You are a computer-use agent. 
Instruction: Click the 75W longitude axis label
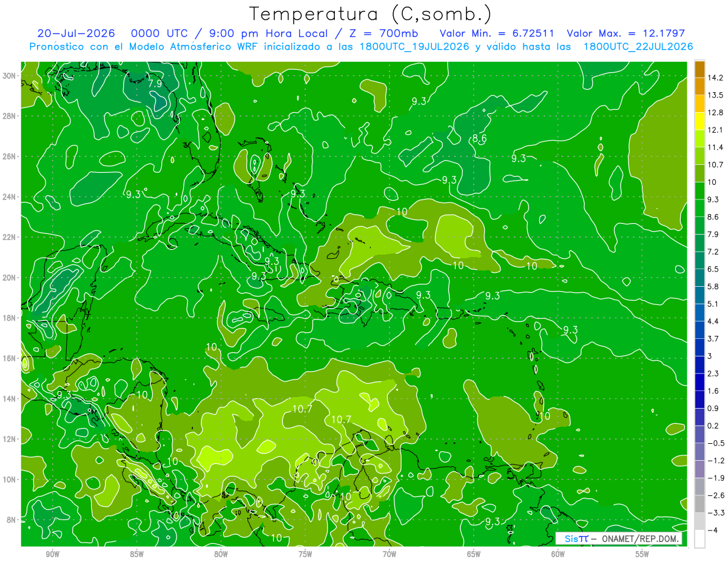(x=305, y=554)
